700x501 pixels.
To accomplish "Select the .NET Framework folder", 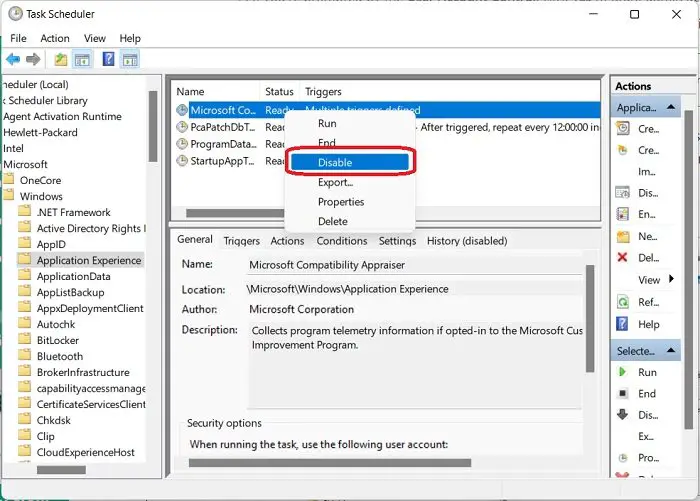I will point(74,213).
